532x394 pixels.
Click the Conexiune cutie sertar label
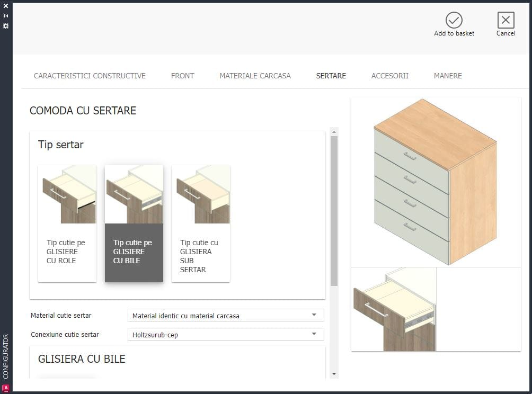click(65, 334)
